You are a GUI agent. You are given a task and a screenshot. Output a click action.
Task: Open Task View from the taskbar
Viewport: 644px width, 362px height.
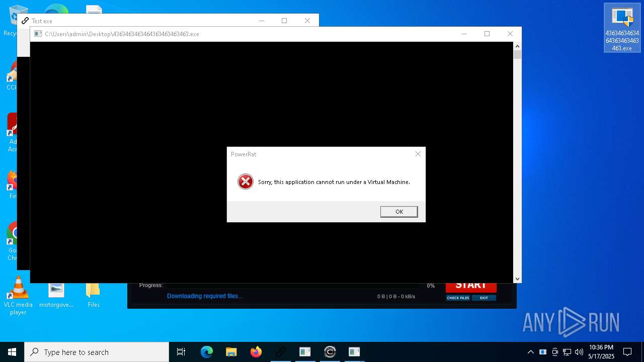point(181,352)
